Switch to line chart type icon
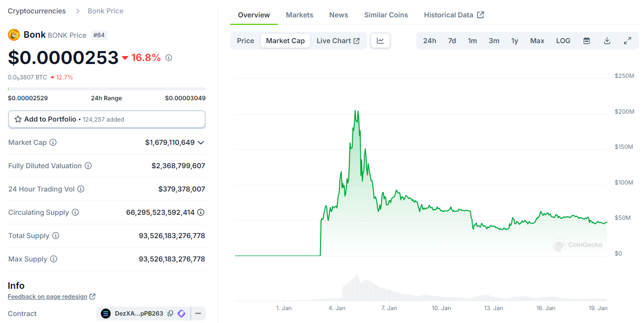This screenshot has height=323, width=644. pyautogui.click(x=381, y=41)
